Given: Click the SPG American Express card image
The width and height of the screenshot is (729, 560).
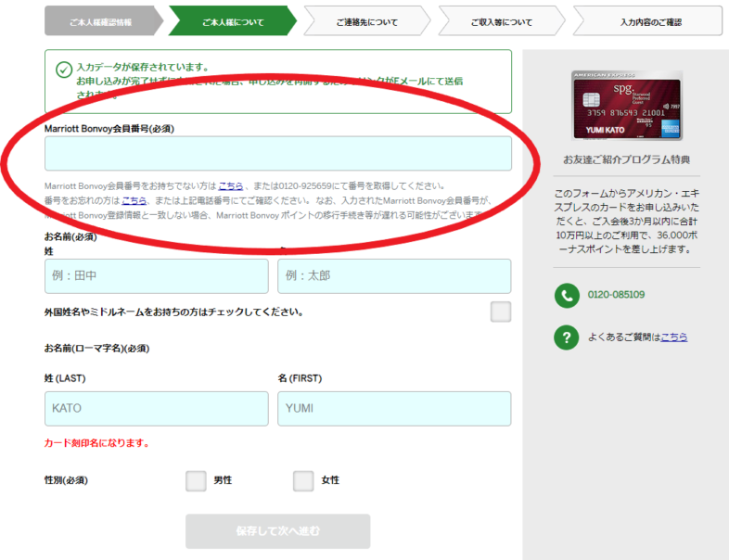Looking at the screenshot, I should coord(627,106).
